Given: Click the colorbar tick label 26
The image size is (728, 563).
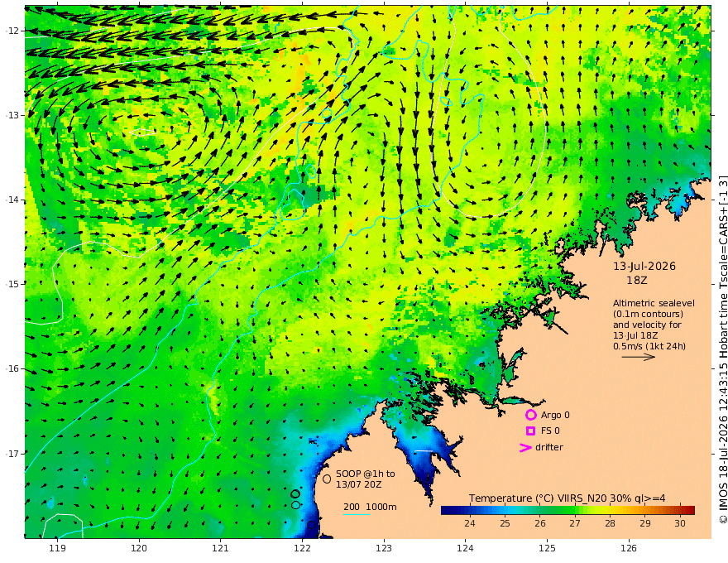Looking at the screenshot, I should [539, 523].
